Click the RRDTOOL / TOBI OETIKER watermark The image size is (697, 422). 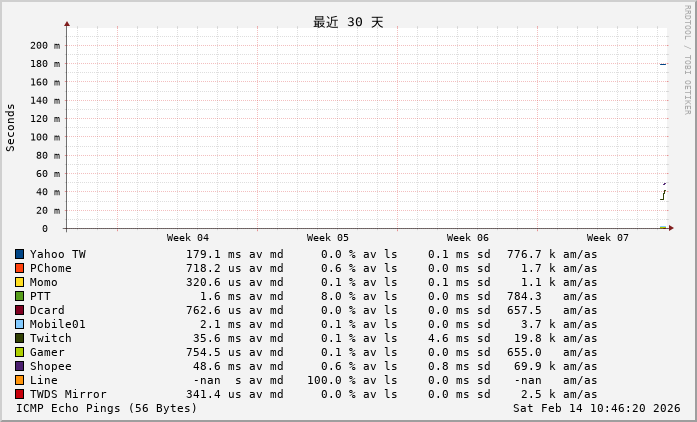(687, 59)
